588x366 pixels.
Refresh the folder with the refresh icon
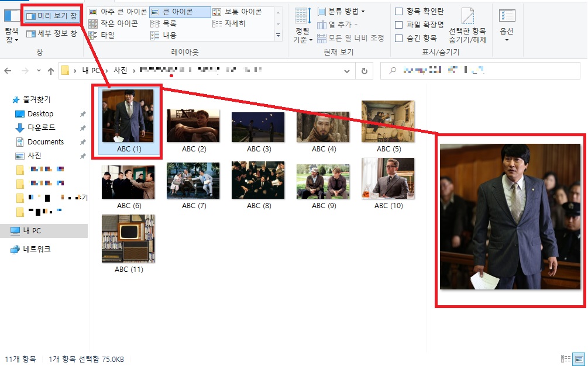coord(364,71)
